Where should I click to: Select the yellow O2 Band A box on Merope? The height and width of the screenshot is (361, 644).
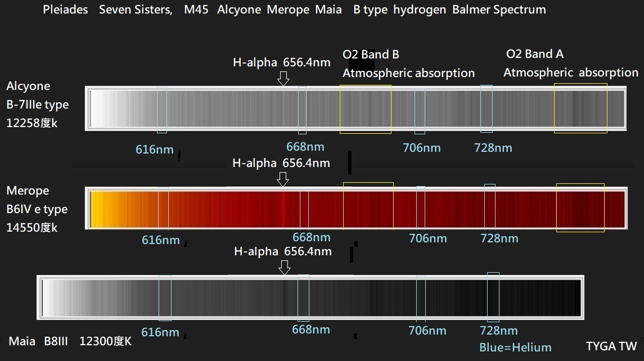click(580, 207)
